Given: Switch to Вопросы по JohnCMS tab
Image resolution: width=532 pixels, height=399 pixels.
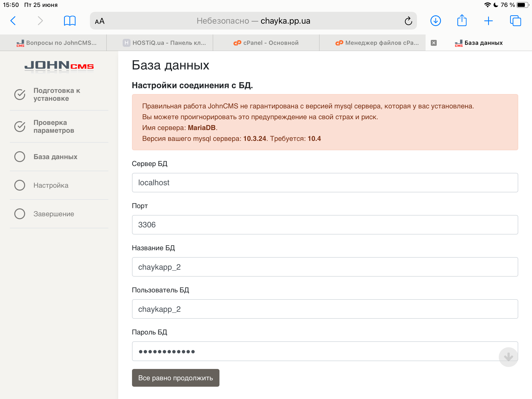Looking at the screenshot, I should coord(57,43).
